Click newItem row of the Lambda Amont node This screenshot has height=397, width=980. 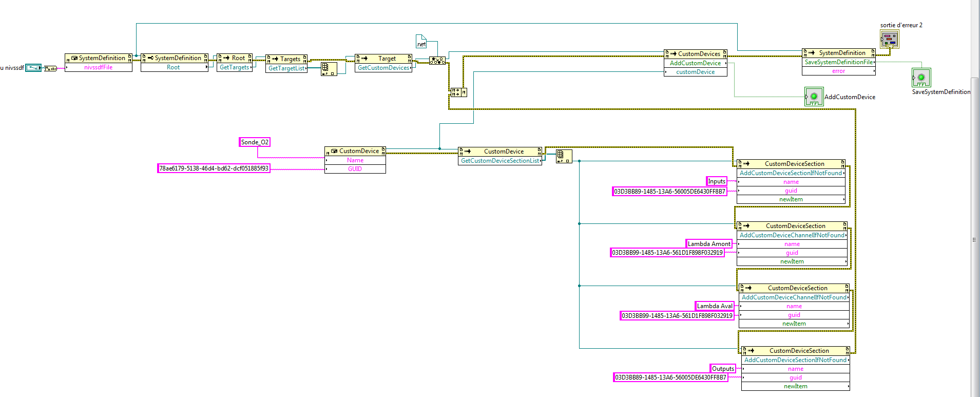click(792, 261)
